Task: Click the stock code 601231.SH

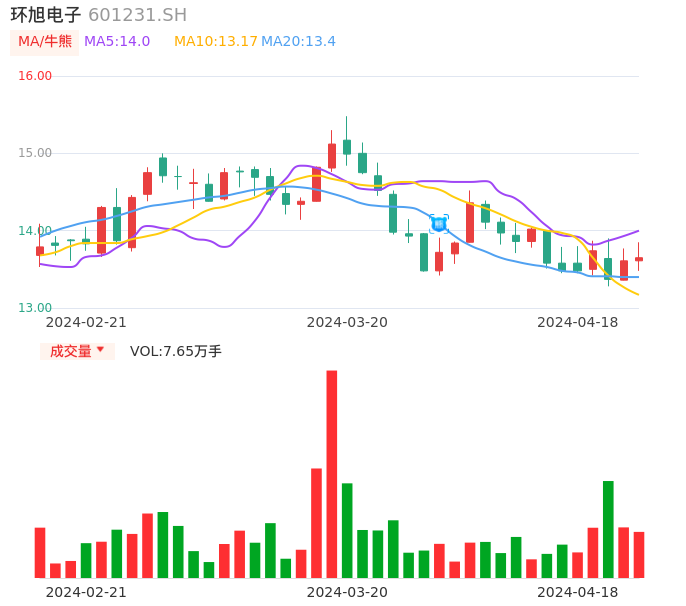Action: (x=137, y=15)
